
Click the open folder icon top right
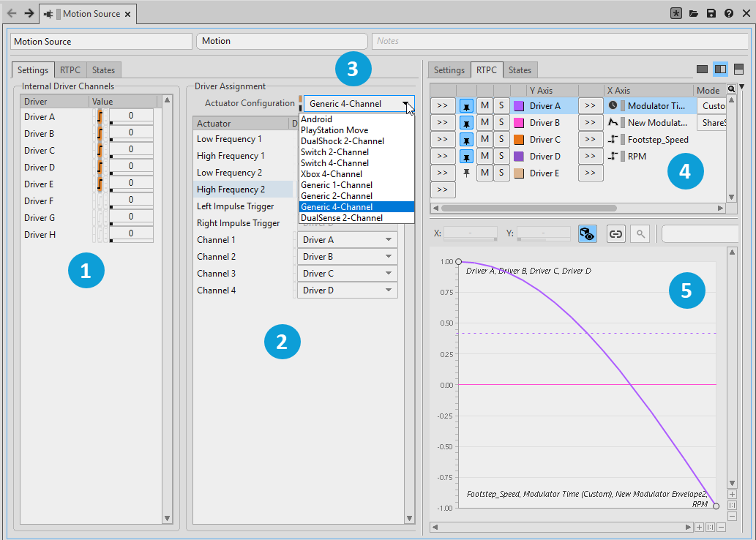(694, 14)
